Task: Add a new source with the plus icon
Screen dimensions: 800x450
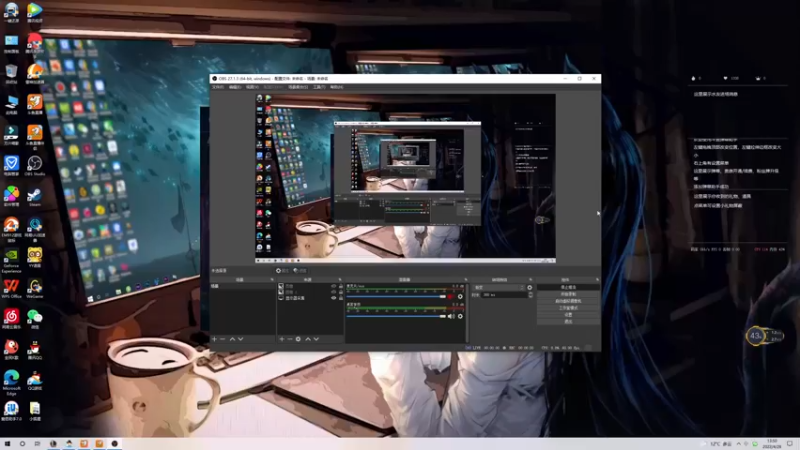Action: (282, 339)
